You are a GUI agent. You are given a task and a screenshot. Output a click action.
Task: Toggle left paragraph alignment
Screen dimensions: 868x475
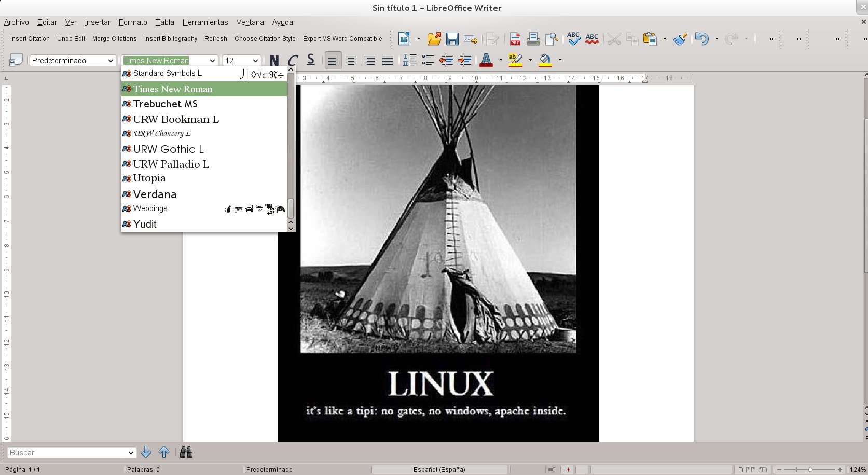coord(333,61)
